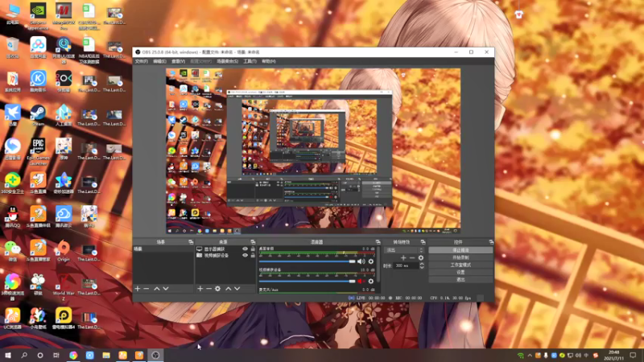Image resolution: width=644 pixels, height=362 pixels.
Task: Toggle lock for 视频捕获设备 source
Action: tap(253, 255)
